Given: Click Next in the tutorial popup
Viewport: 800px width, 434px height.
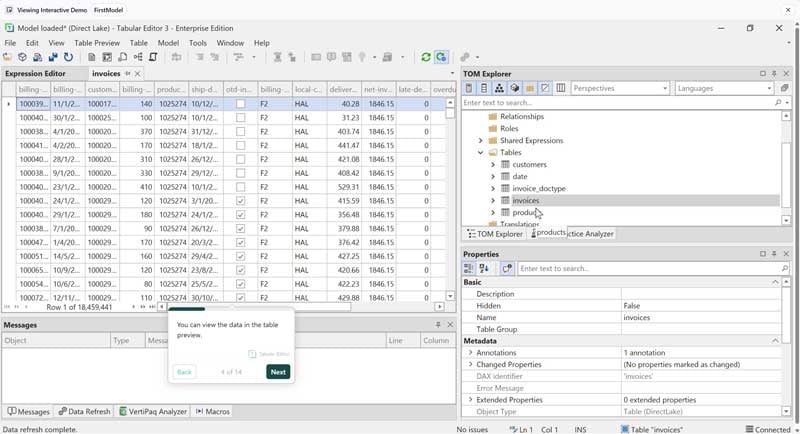Looking at the screenshot, I should 278,372.
